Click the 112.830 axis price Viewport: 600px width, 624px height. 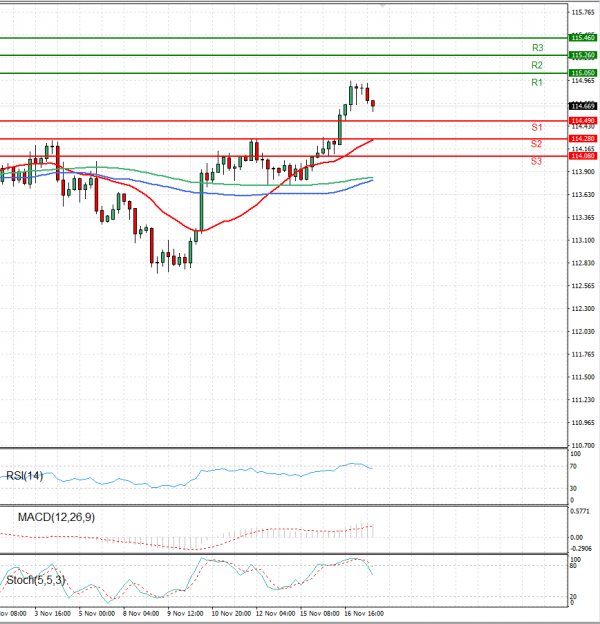(x=583, y=263)
